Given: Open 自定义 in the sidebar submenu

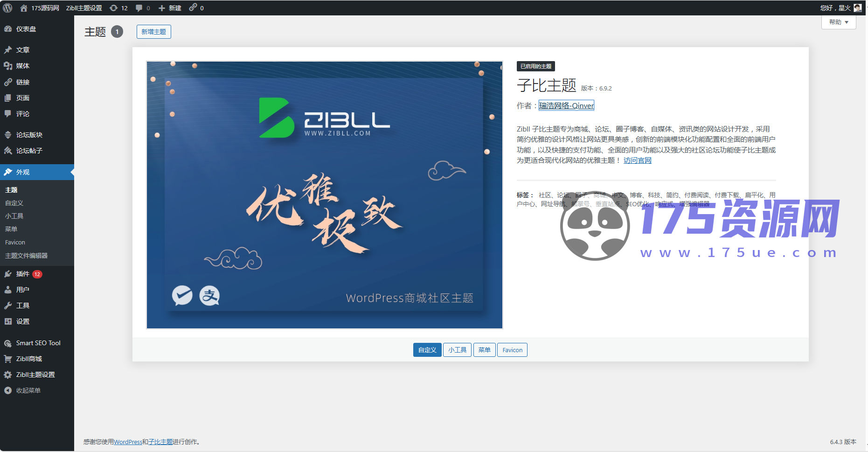Looking at the screenshot, I should pos(14,203).
